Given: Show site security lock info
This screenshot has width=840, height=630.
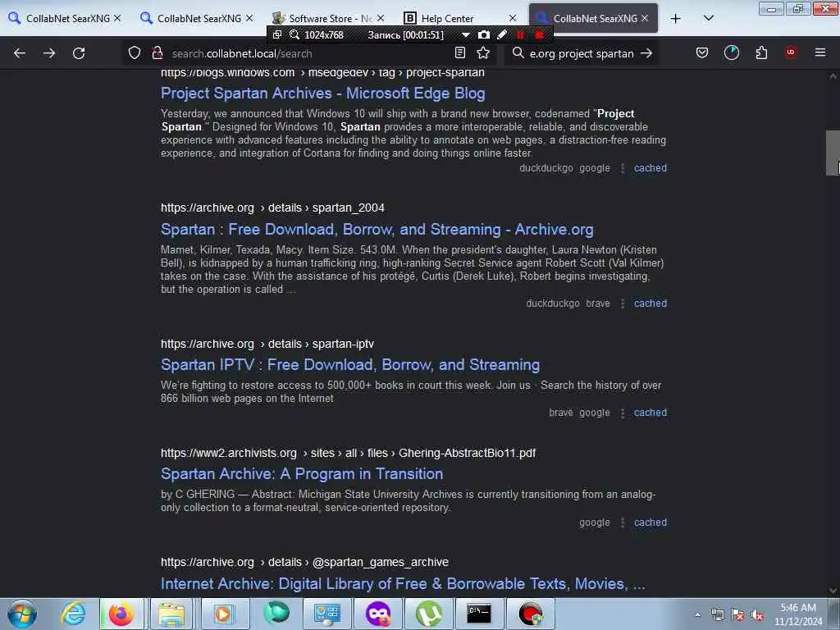Looking at the screenshot, I should coord(157,53).
